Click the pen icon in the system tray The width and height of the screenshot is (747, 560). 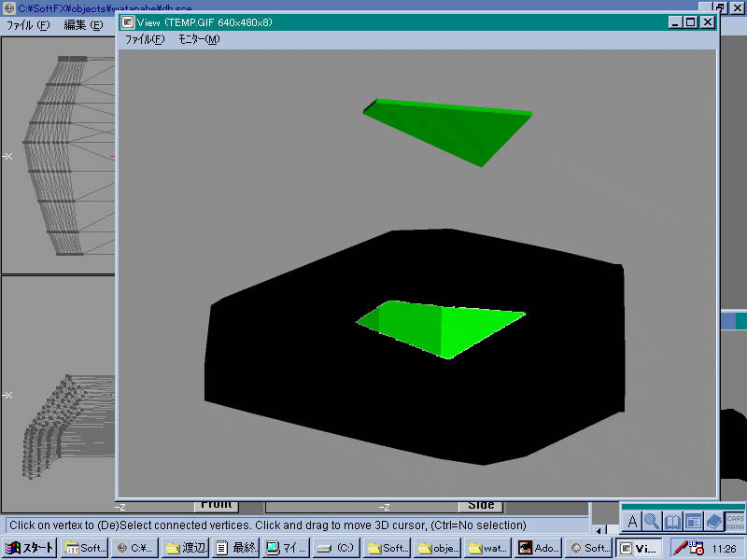683,549
